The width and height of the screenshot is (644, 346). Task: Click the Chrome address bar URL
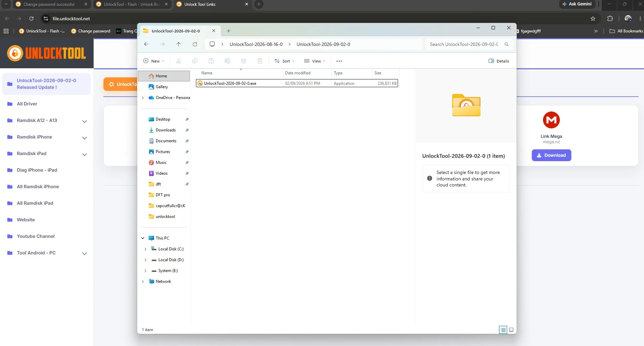(71, 19)
